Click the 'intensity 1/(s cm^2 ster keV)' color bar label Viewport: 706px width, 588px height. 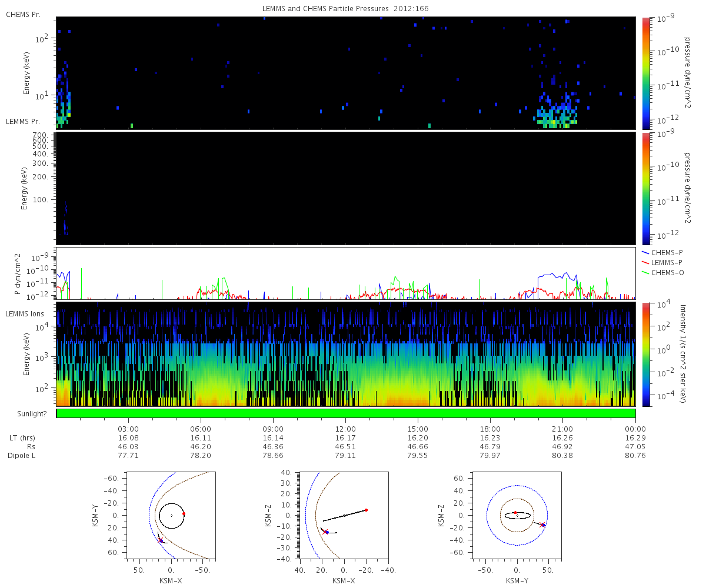tap(683, 354)
